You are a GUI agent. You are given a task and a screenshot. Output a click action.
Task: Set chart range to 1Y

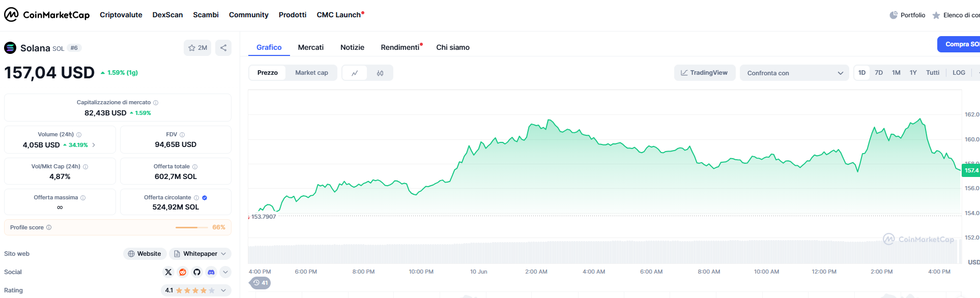913,73
